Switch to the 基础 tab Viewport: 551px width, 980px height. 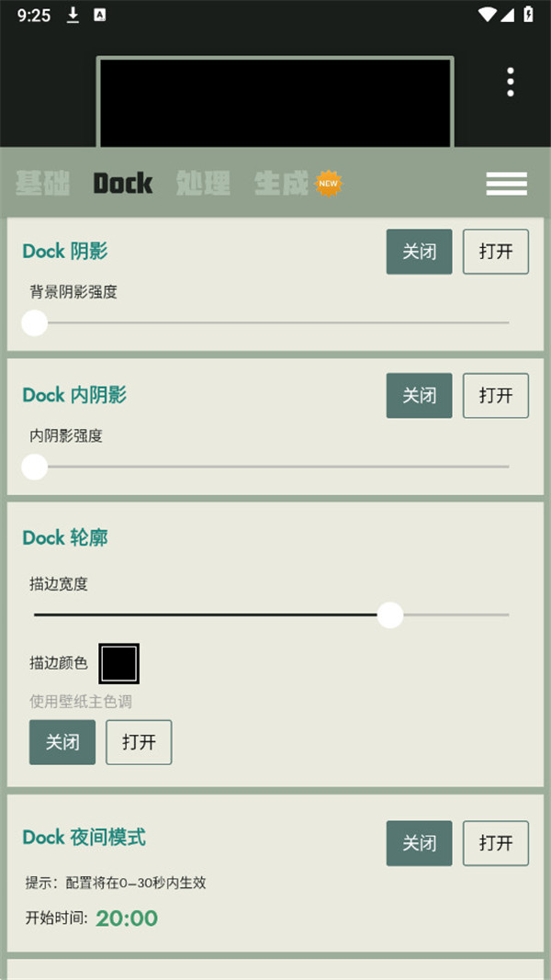tap(42, 184)
